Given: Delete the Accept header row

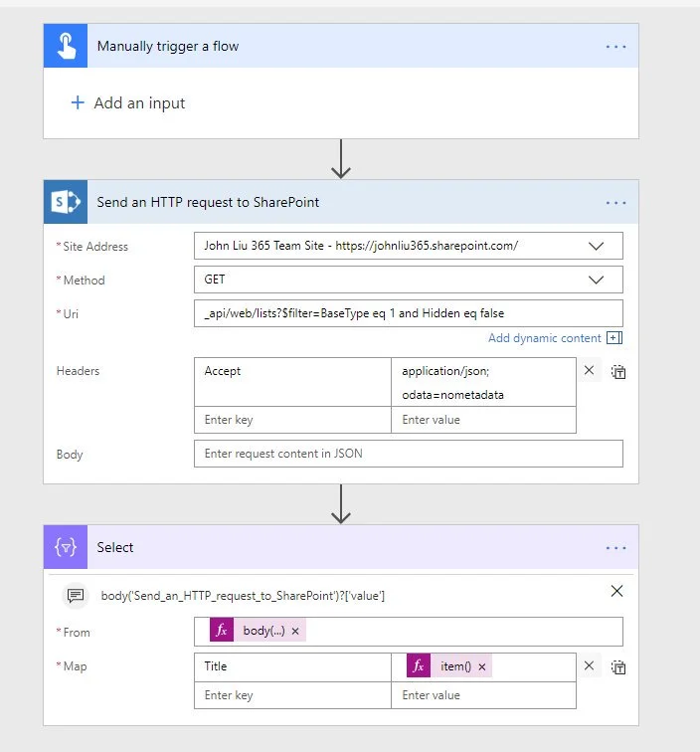Looking at the screenshot, I should click(589, 370).
